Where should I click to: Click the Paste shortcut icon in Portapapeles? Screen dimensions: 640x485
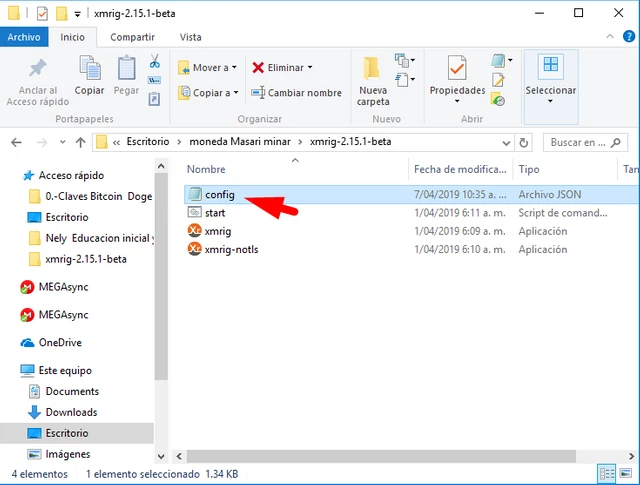(154, 99)
